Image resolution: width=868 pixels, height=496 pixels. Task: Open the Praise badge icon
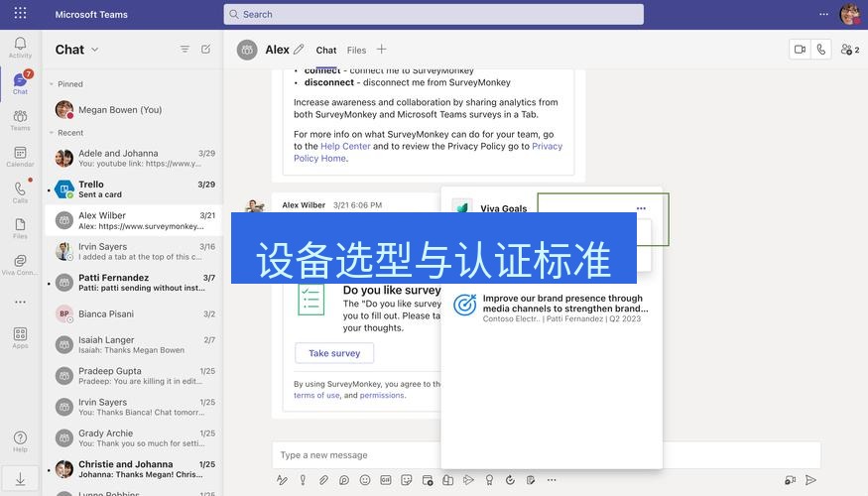[x=489, y=480]
